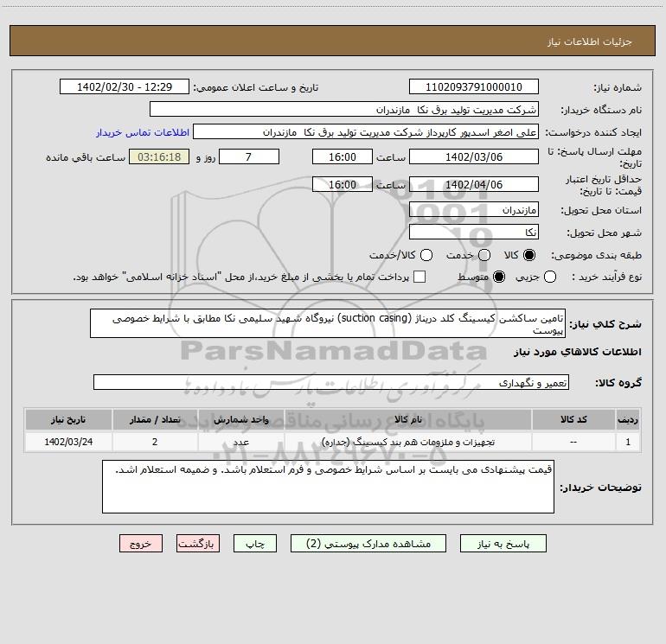The height and width of the screenshot is (644, 666).
Task: Select the کالا radio button
Action: (529, 255)
